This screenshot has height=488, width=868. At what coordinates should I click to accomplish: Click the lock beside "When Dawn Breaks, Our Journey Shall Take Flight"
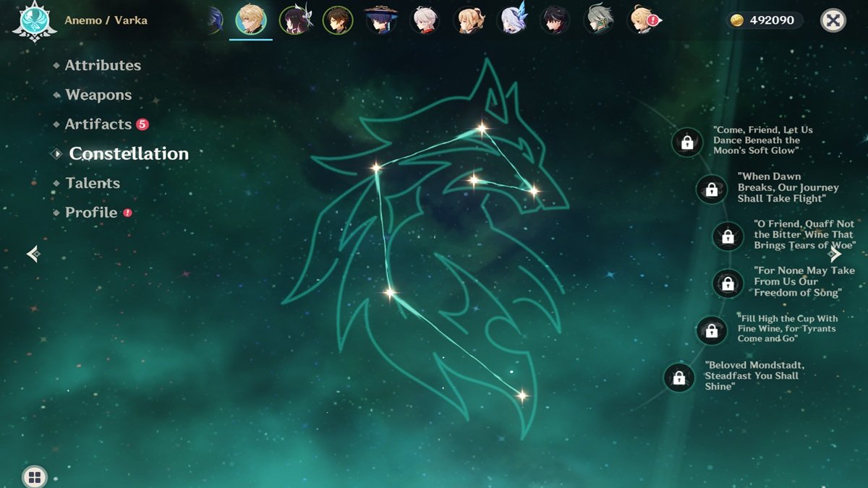point(711,189)
